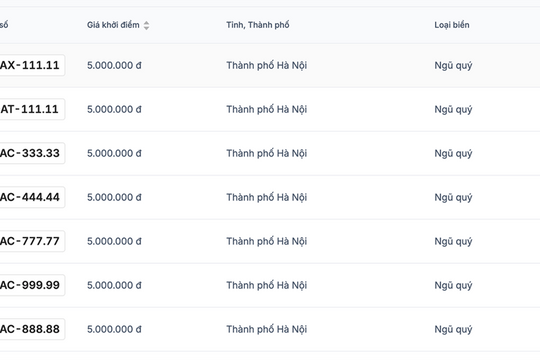Select price cell in AX-111.11 row
540x360 pixels.
pyautogui.click(x=114, y=65)
